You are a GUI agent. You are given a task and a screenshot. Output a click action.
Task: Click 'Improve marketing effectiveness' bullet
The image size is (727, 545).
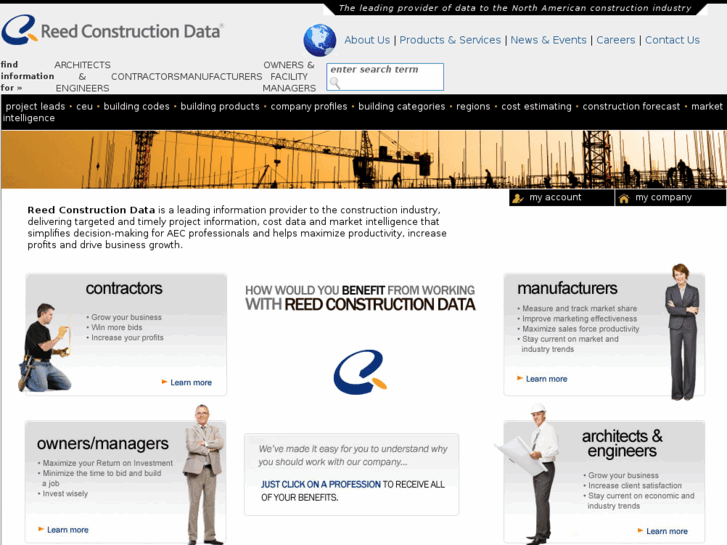tap(580, 319)
